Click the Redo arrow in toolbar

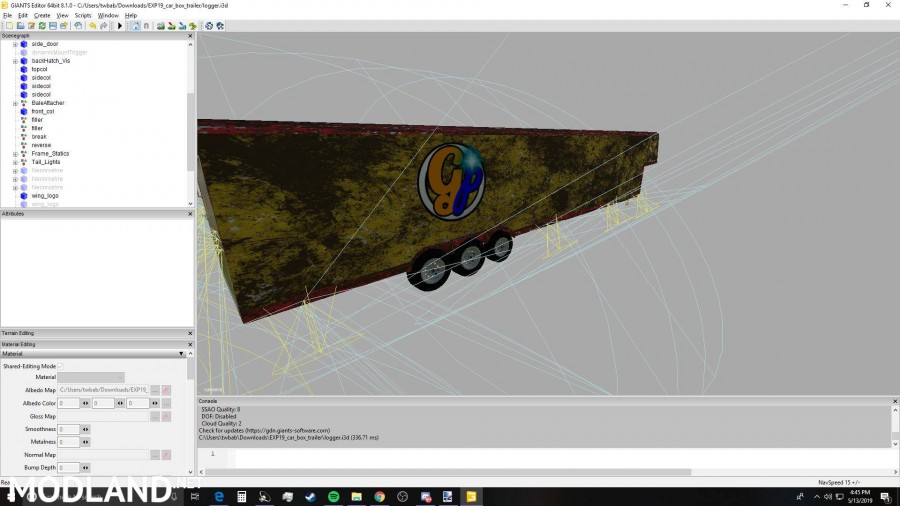pyautogui.click(x=103, y=26)
